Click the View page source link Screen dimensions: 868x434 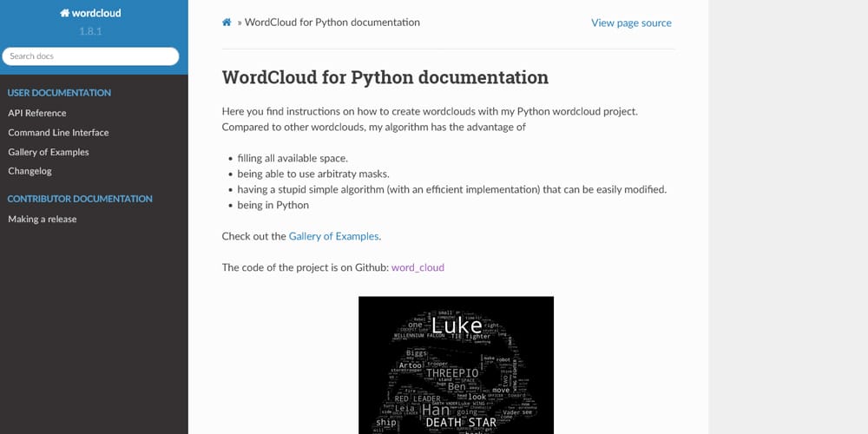click(x=631, y=23)
